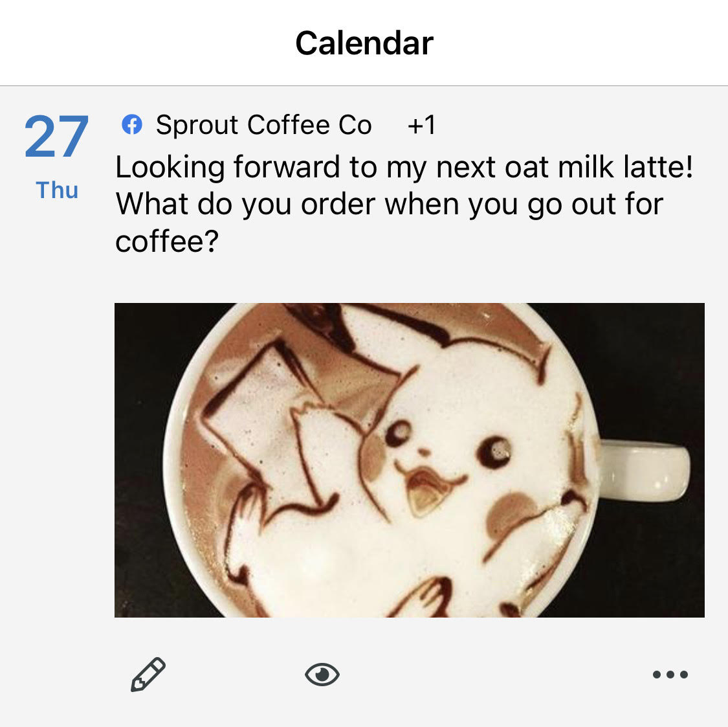Tap the Thu weekday label
The height and width of the screenshot is (727, 728).
point(57,190)
